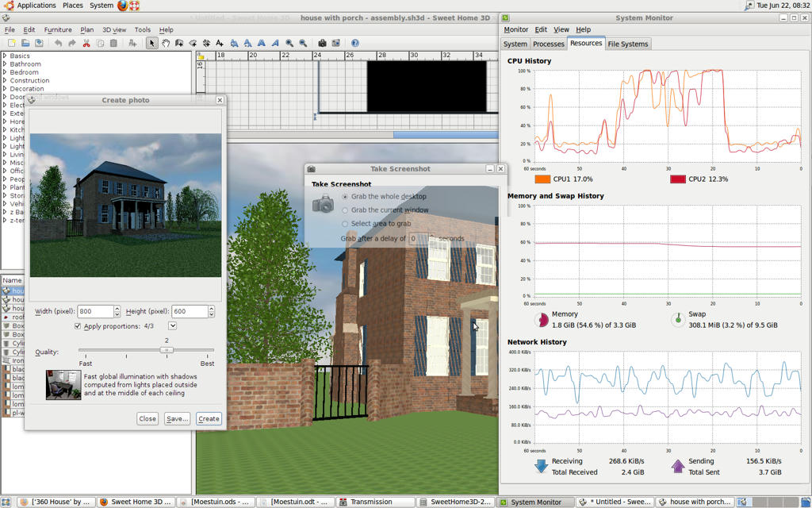Click the clock showing Tue Jun 22, 08:32
The height and width of the screenshot is (508, 812).
[x=783, y=6]
